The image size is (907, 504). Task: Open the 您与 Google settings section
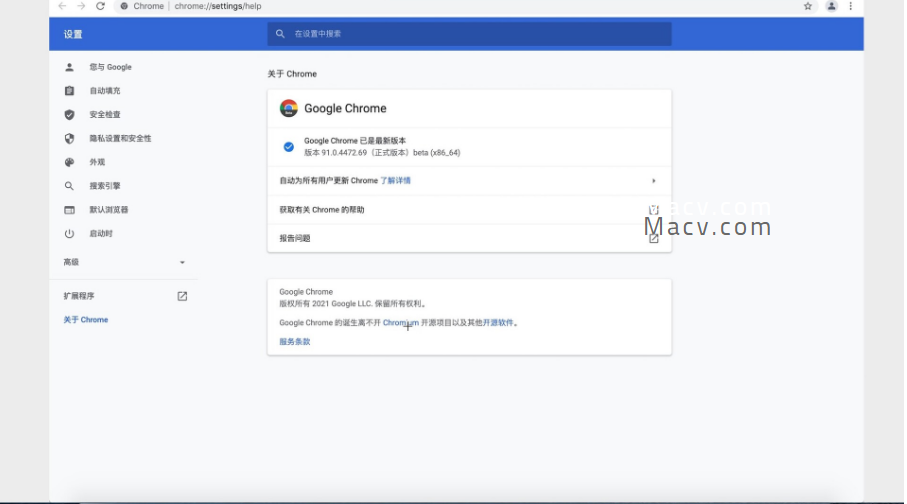click(110, 67)
